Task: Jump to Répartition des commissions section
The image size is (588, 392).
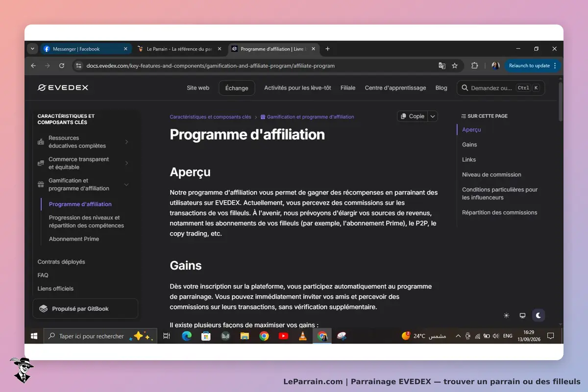Action: click(499, 213)
